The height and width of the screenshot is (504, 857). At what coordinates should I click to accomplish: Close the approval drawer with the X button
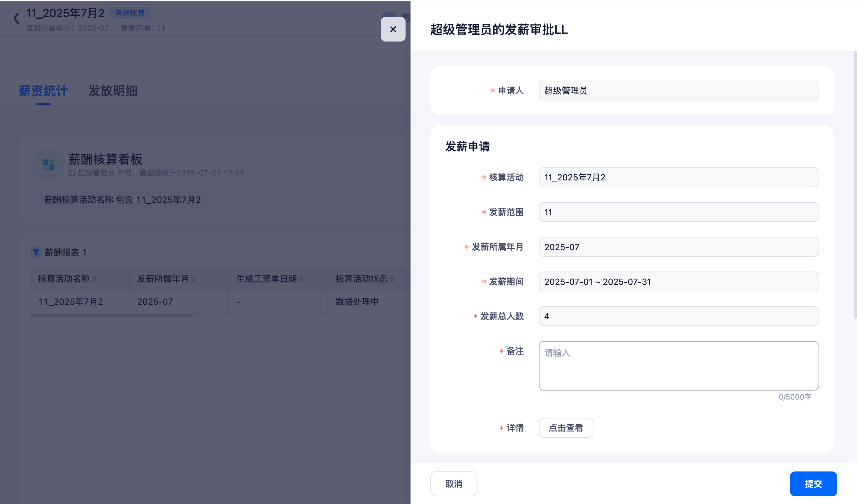point(393,29)
